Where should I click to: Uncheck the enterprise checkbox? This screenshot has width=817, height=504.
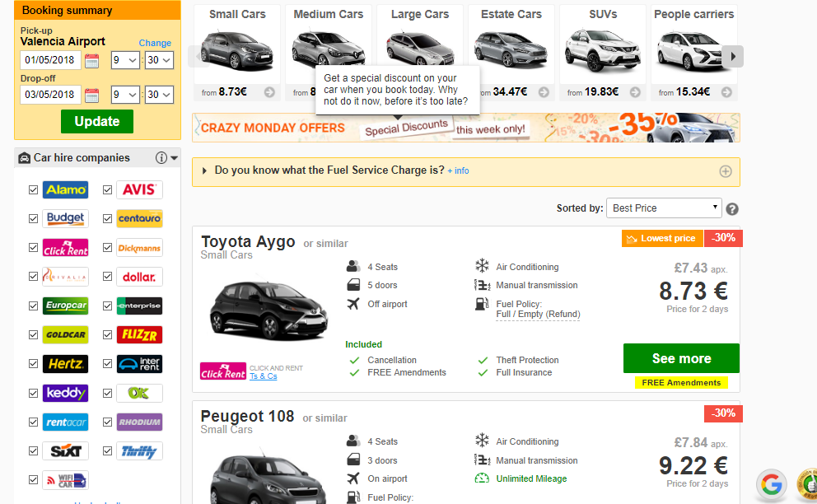pos(107,306)
